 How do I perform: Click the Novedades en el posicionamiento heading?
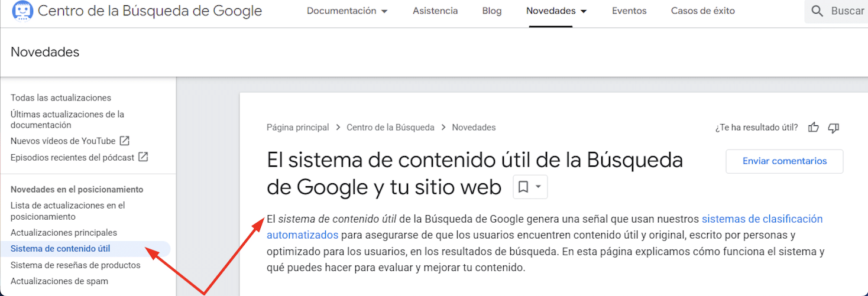coord(77,189)
